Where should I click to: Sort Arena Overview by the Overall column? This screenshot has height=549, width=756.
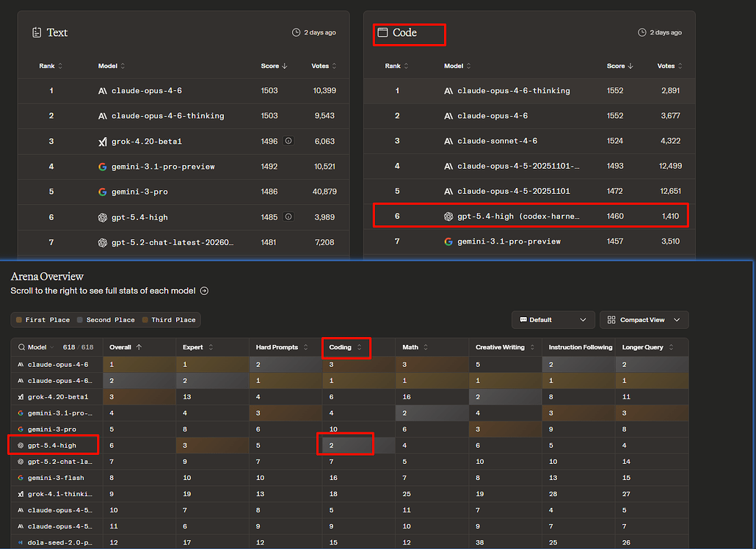(x=126, y=347)
